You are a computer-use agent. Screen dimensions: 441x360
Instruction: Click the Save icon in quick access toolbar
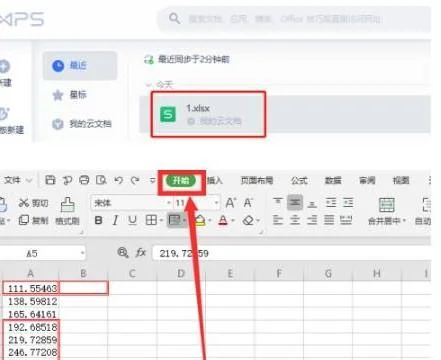point(50,180)
